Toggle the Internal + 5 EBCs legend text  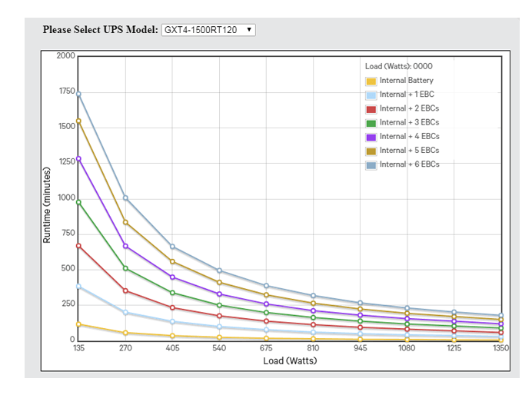click(409, 151)
